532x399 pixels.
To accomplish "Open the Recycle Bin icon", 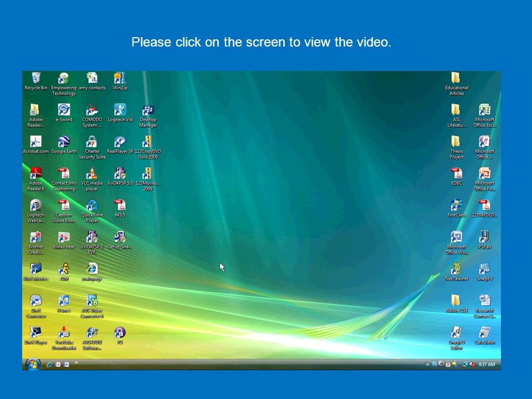I will point(36,81).
